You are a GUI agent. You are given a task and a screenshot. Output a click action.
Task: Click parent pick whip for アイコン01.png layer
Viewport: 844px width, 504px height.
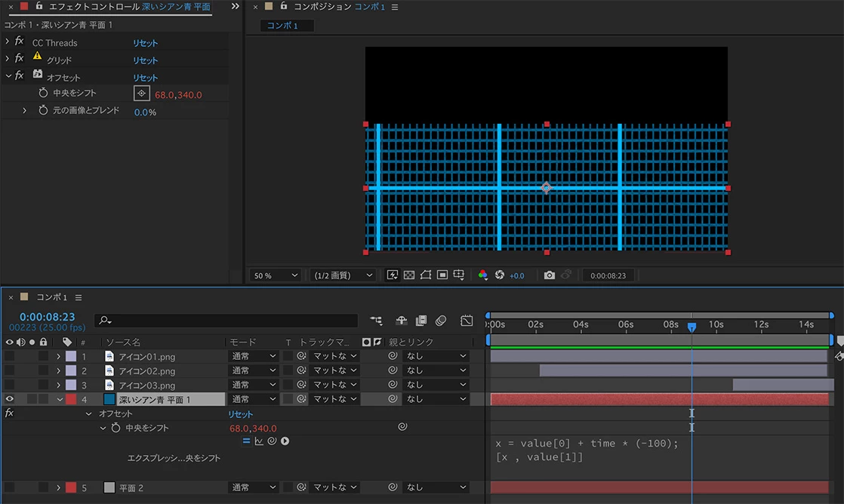393,356
